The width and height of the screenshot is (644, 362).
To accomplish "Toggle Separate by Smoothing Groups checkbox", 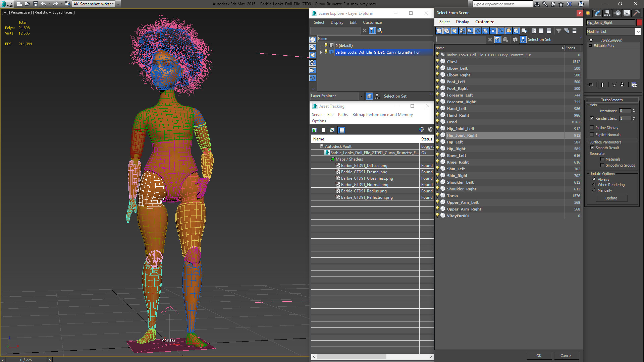I will point(602,165).
